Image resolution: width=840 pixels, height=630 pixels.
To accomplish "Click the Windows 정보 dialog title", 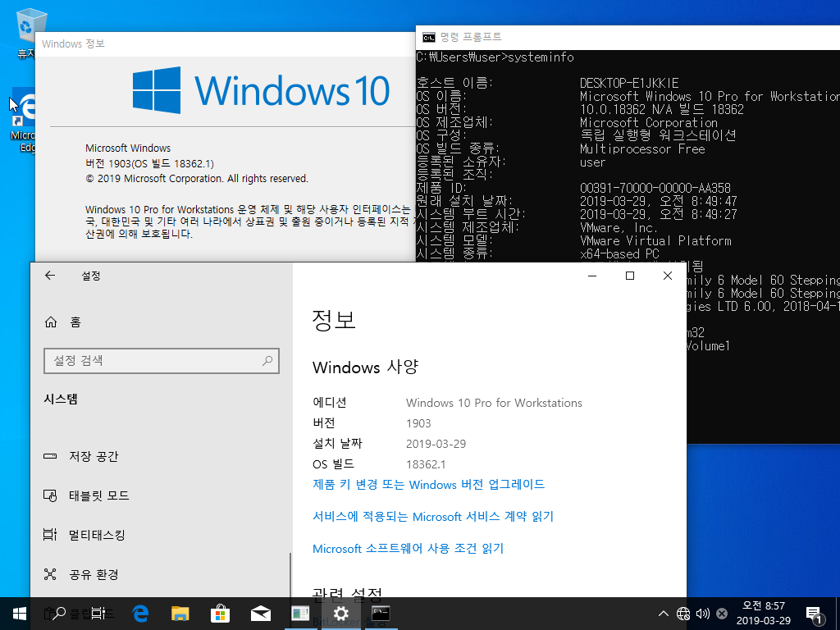I will pos(73,44).
